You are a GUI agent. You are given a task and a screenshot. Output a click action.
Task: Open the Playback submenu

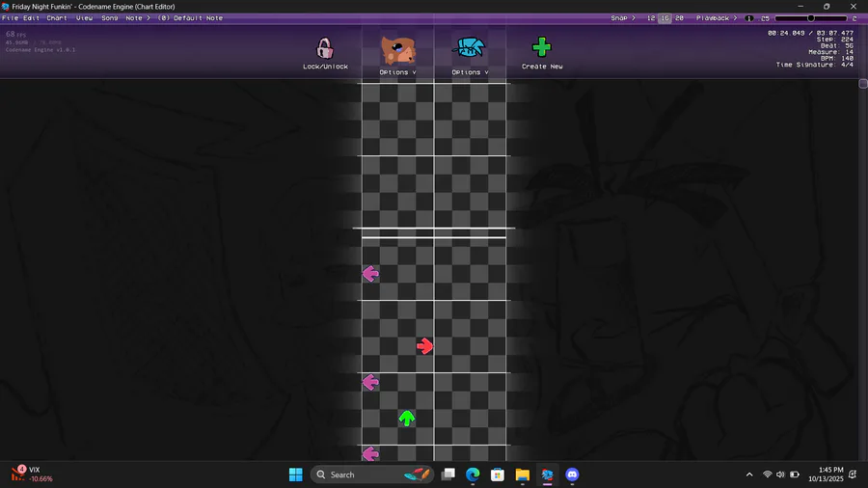click(717, 17)
